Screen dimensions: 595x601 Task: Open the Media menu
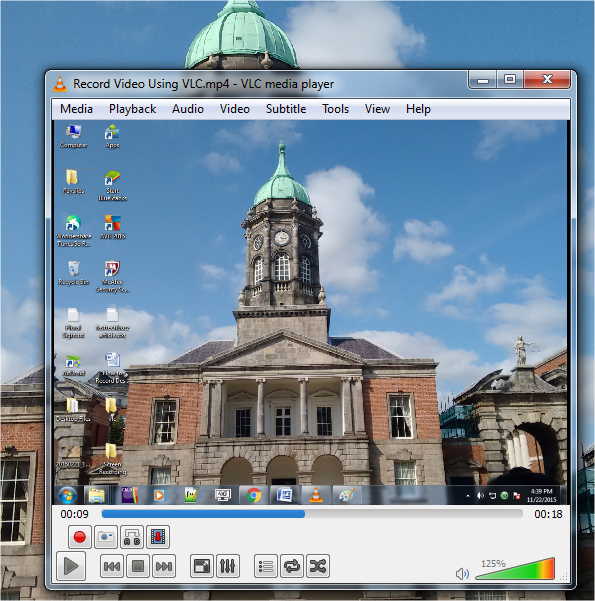tap(76, 109)
